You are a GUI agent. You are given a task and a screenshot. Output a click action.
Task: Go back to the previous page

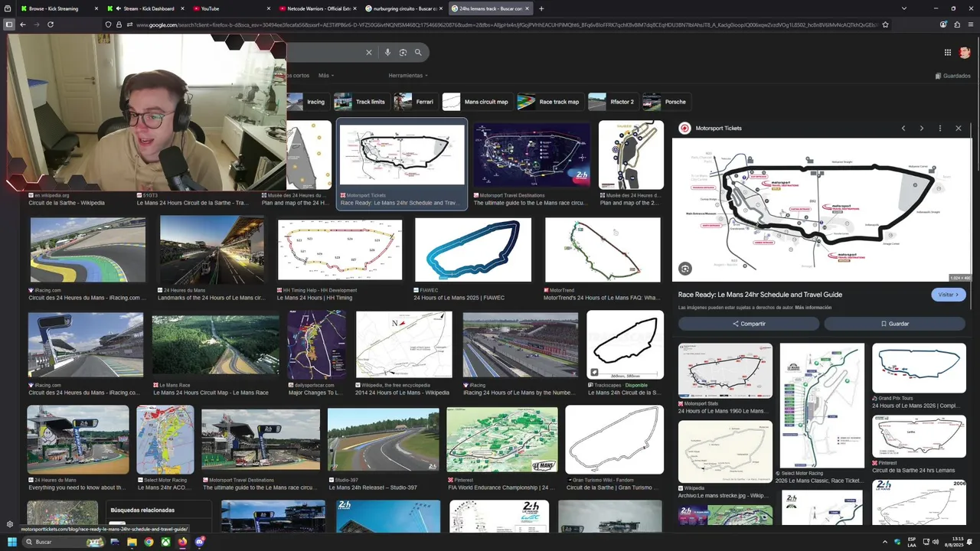pyautogui.click(x=23, y=24)
